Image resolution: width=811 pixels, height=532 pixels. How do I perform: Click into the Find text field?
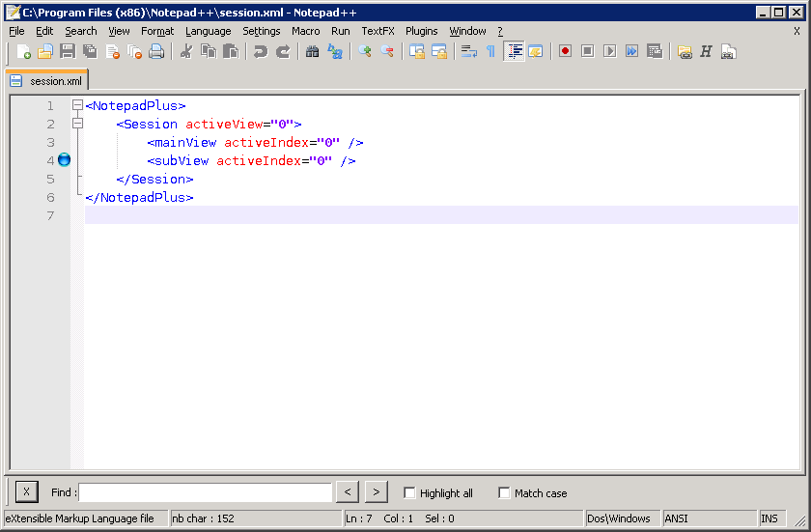205,492
